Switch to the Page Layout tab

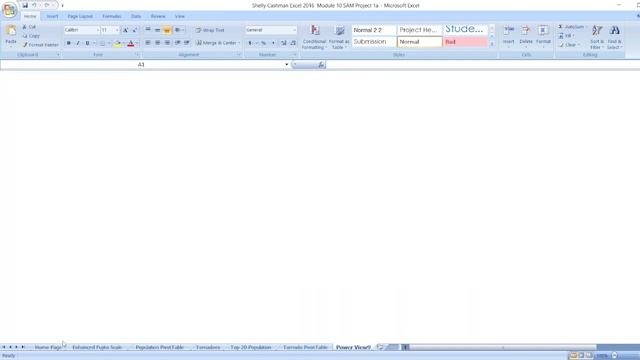pyautogui.click(x=80, y=16)
